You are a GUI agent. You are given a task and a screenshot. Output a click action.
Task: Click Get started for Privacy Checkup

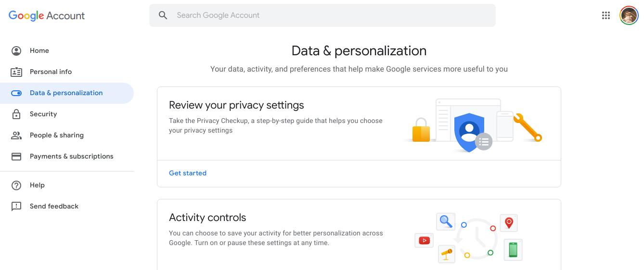point(188,173)
